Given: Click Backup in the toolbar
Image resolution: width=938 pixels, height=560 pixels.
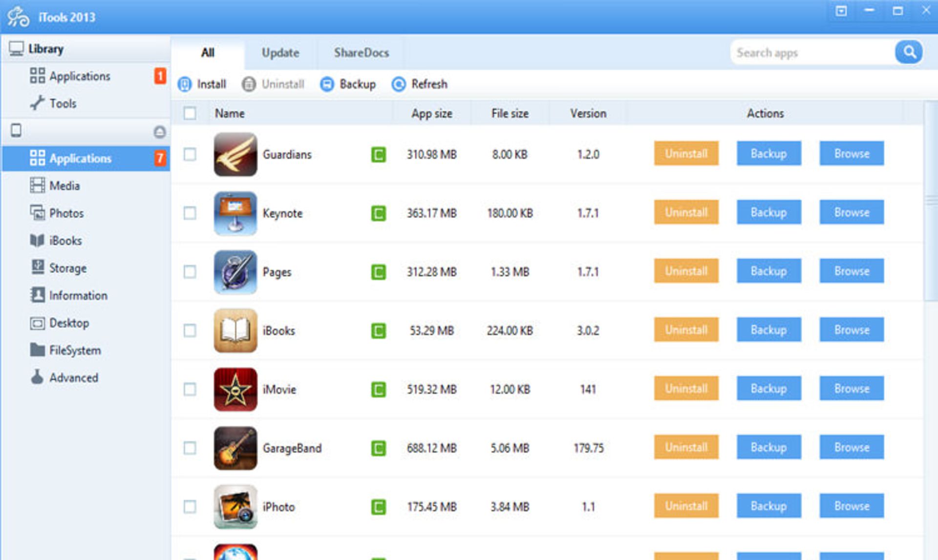Looking at the screenshot, I should pyautogui.click(x=348, y=84).
